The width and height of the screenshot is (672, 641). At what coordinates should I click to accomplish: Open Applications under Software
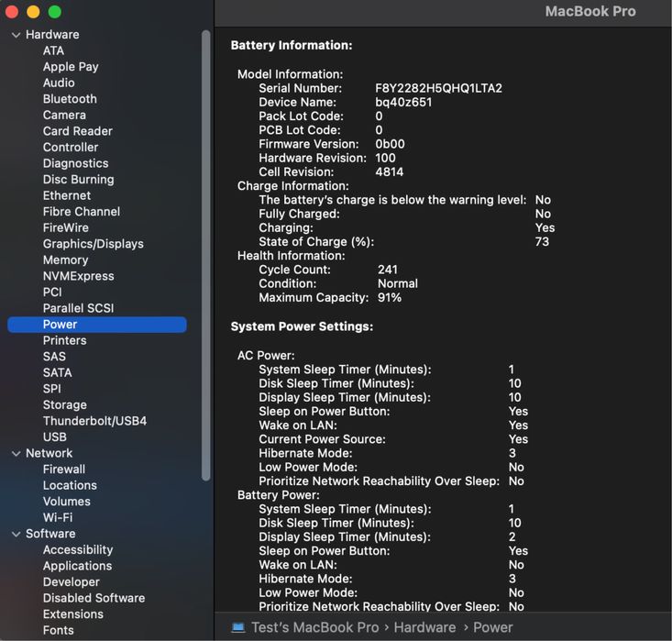point(77,566)
